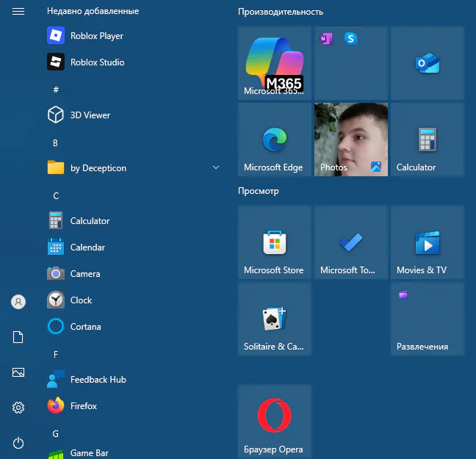476x459 pixels.
Task: Open the Clock app
Action: point(134,300)
